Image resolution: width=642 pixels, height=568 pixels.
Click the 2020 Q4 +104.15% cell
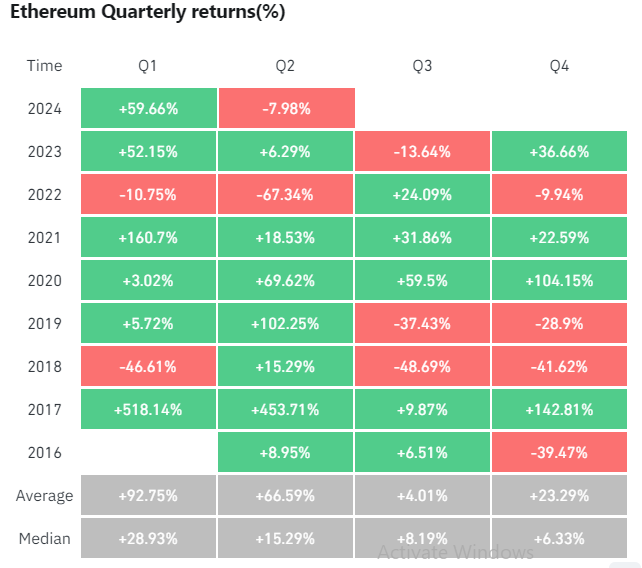(x=560, y=281)
